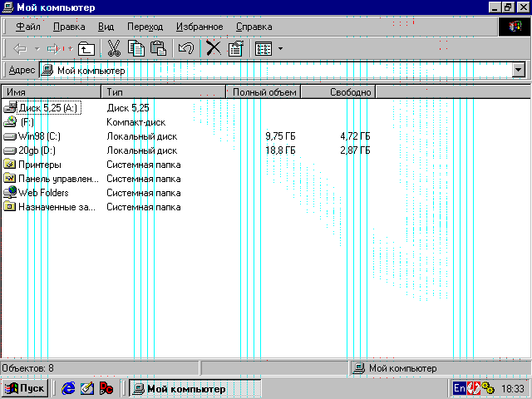Open the Справка menu

[x=254, y=27]
